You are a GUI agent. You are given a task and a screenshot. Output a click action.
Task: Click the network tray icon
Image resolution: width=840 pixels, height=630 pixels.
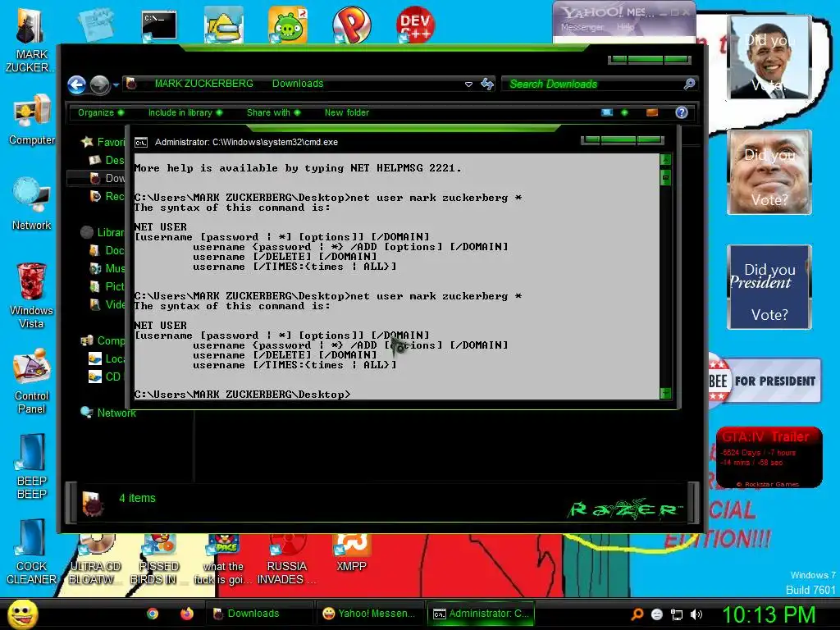pyautogui.click(x=677, y=614)
